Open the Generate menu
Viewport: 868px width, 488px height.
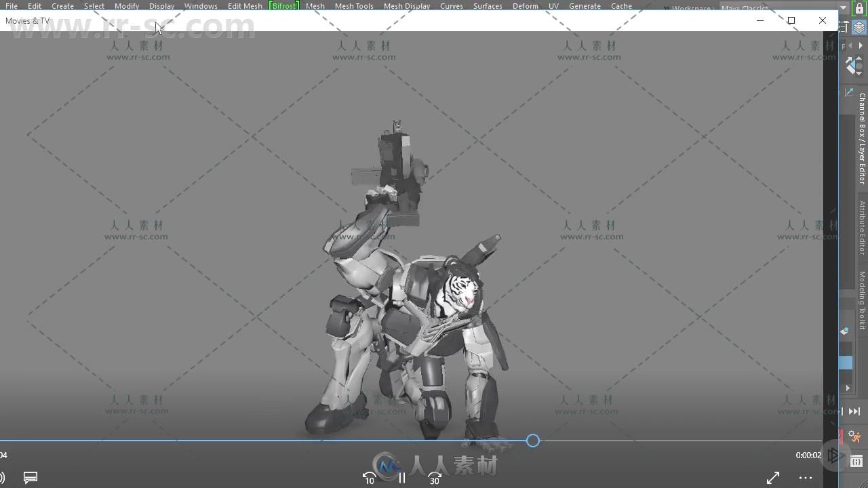(585, 5)
